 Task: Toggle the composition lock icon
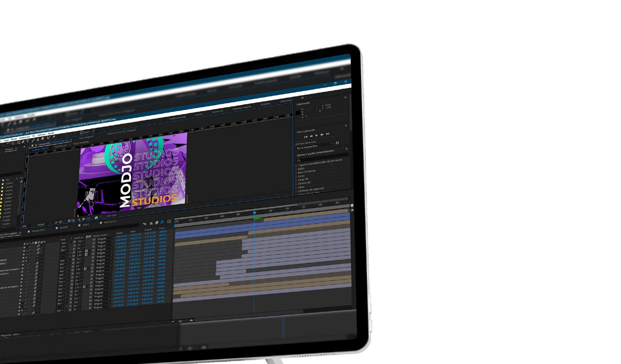pyautogui.click(x=36, y=145)
